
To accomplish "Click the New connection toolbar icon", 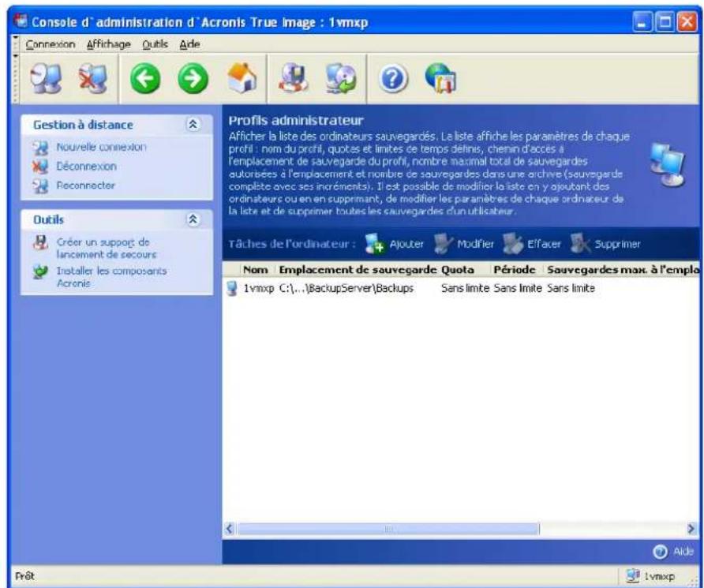I will [x=46, y=79].
